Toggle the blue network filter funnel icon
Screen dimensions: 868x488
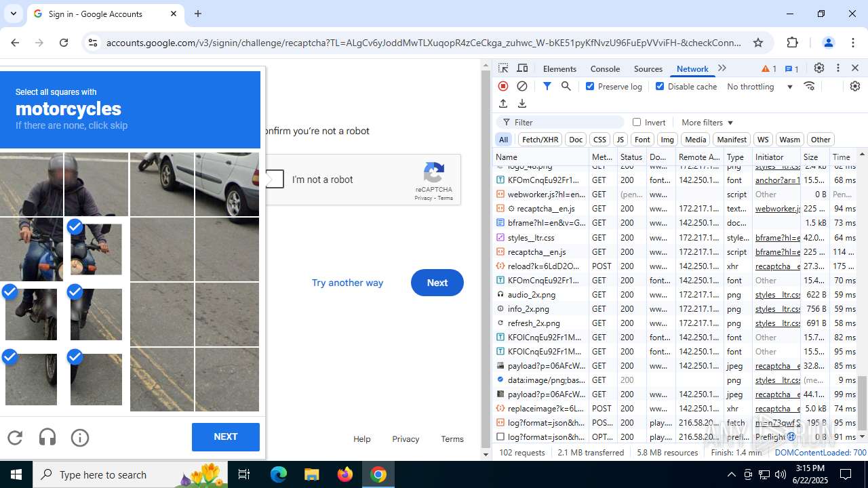(547, 86)
